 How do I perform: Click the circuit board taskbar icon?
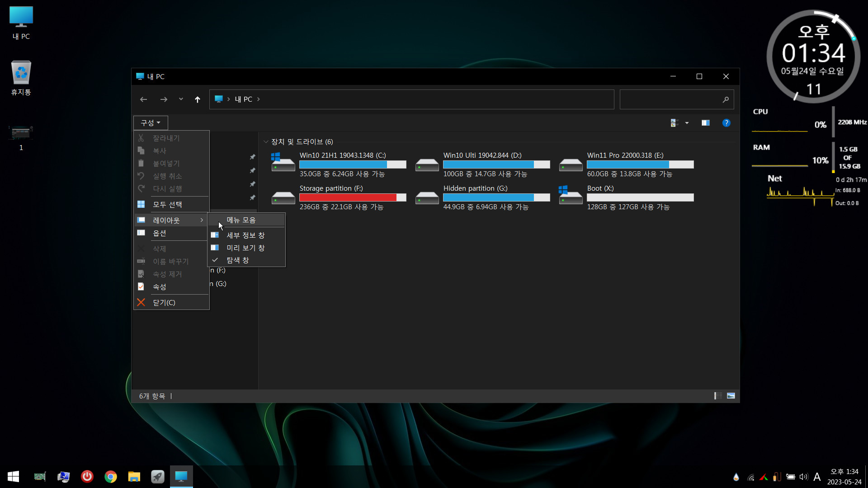40,477
